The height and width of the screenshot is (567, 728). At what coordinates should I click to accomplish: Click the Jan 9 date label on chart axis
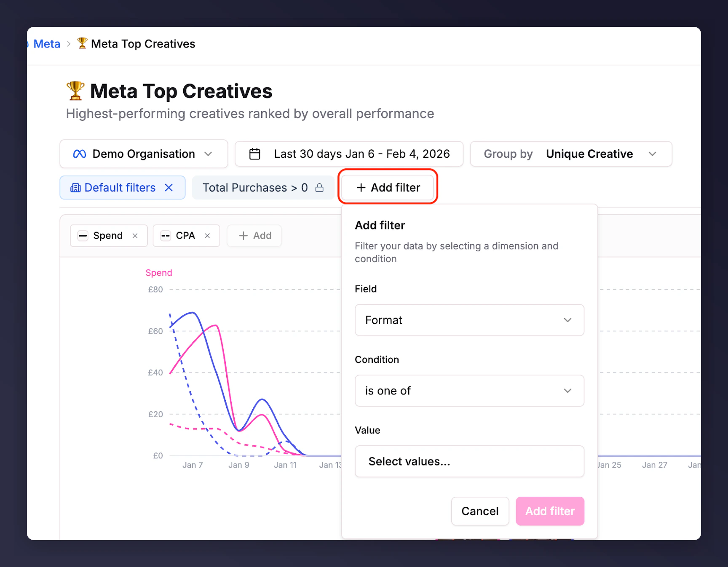tap(239, 465)
